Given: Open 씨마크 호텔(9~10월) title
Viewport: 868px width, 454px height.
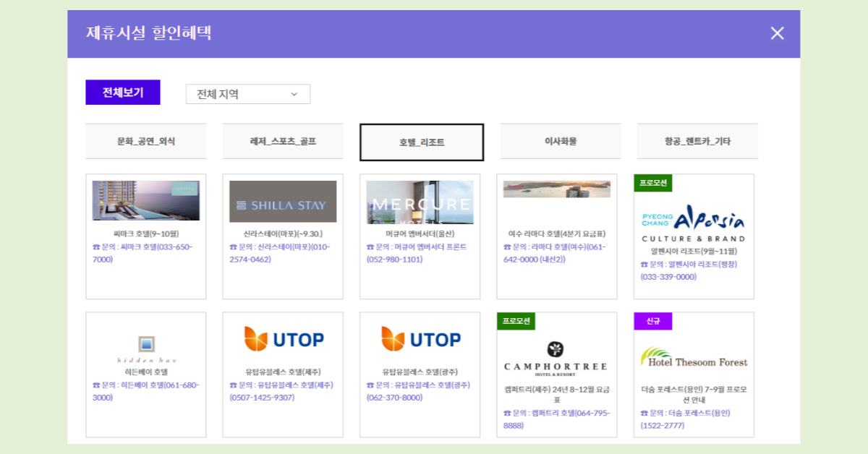Looking at the screenshot, I should coord(146,234).
